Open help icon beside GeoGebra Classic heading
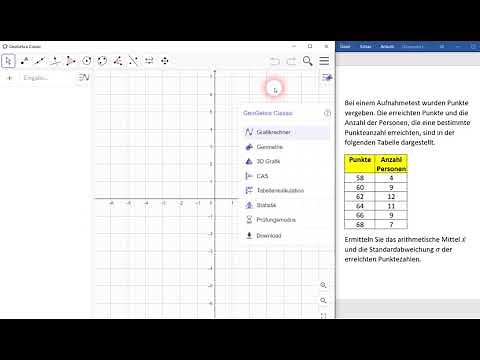480x360 pixels. pyautogui.click(x=327, y=113)
